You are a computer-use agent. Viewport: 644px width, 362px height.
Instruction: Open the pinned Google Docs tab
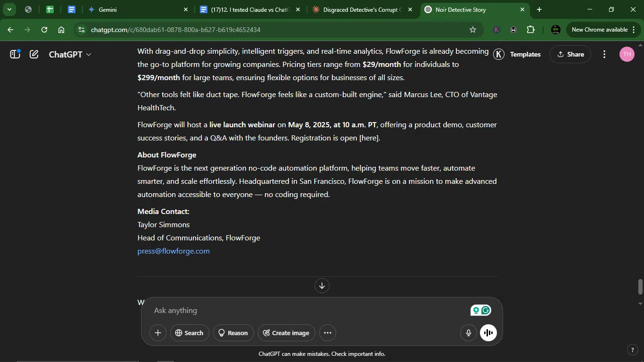tap(72, 9)
